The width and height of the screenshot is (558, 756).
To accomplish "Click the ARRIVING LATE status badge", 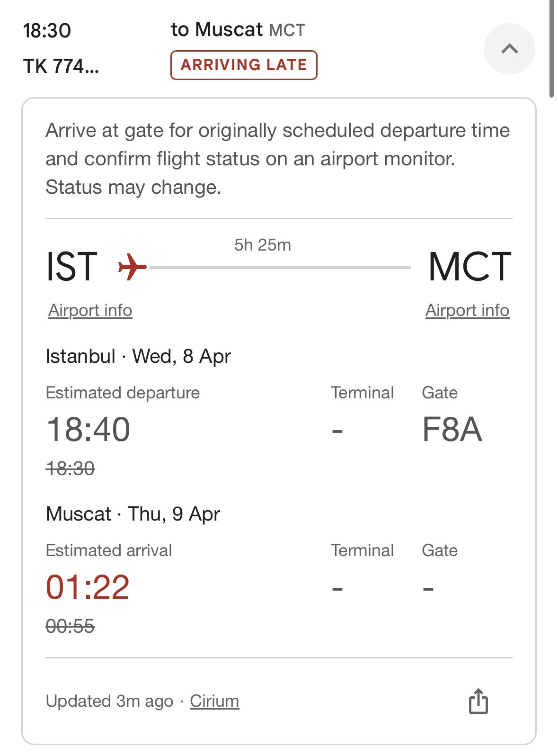I will (x=244, y=65).
